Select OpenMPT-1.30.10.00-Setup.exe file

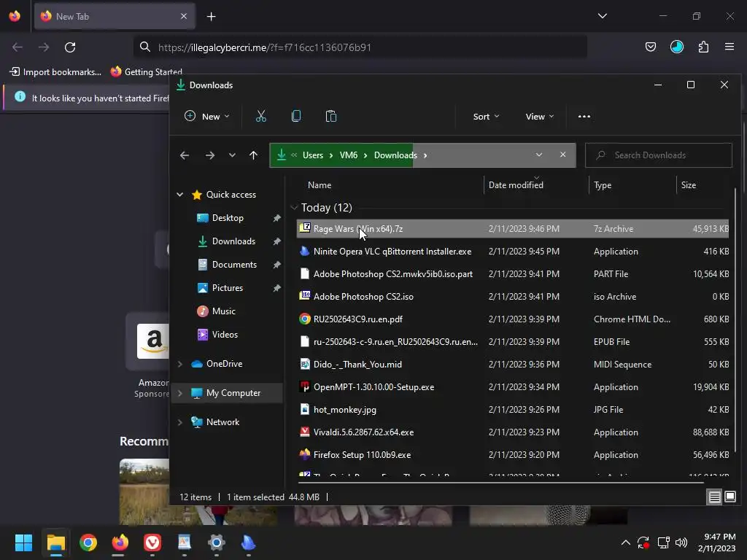pos(513,386)
